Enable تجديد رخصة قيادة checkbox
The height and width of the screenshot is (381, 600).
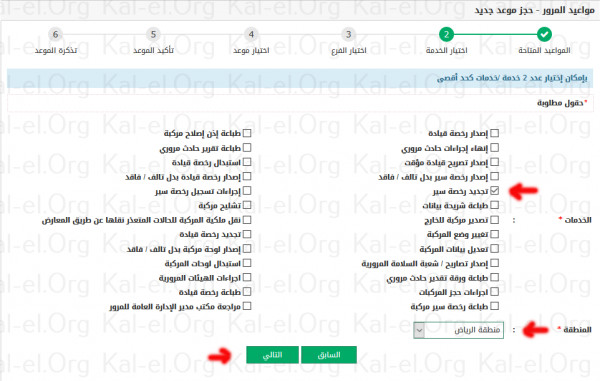pos(247,234)
